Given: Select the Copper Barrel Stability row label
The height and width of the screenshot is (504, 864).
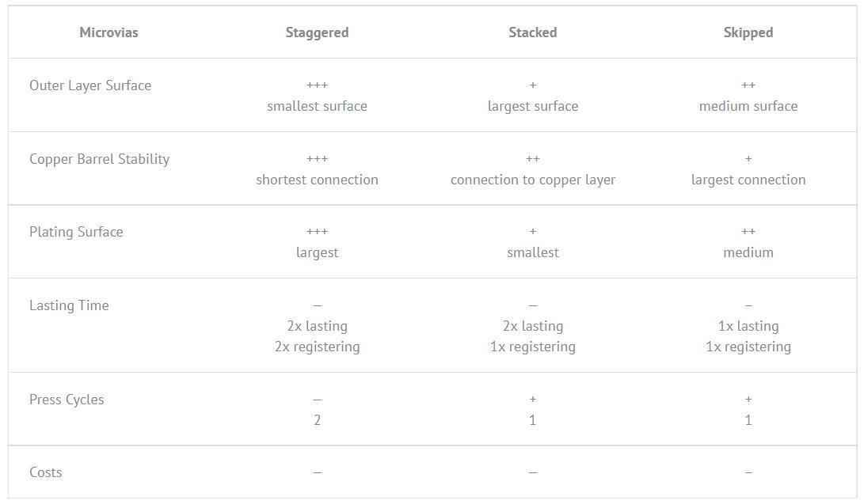Looking at the screenshot, I should [99, 159].
